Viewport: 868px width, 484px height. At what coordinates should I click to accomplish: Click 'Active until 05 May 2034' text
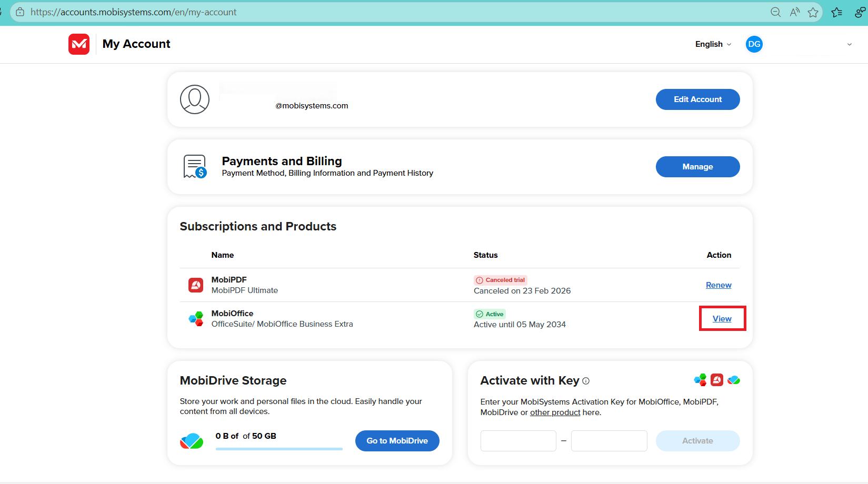tap(520, 325)
